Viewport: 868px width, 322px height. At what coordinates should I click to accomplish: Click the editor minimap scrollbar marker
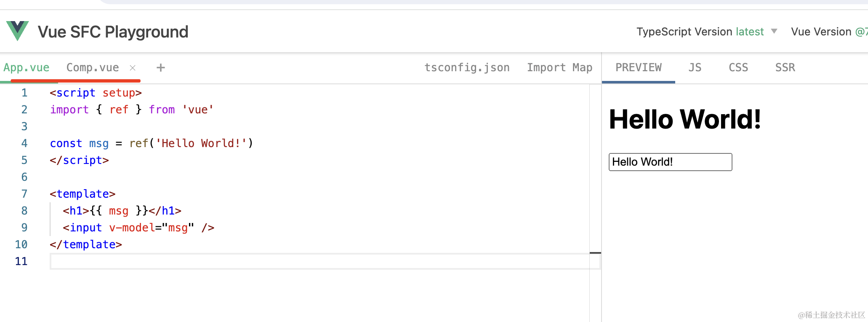(595, 253)
